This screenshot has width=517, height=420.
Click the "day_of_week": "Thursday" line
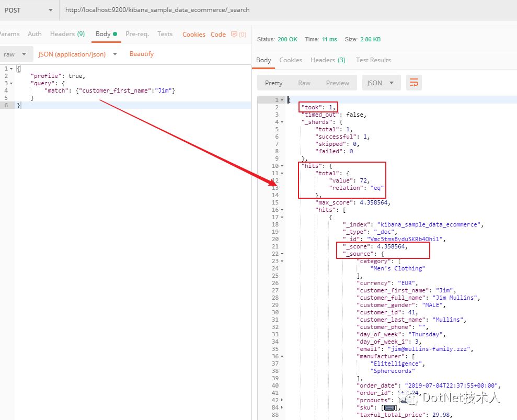(x=401, y=334)
